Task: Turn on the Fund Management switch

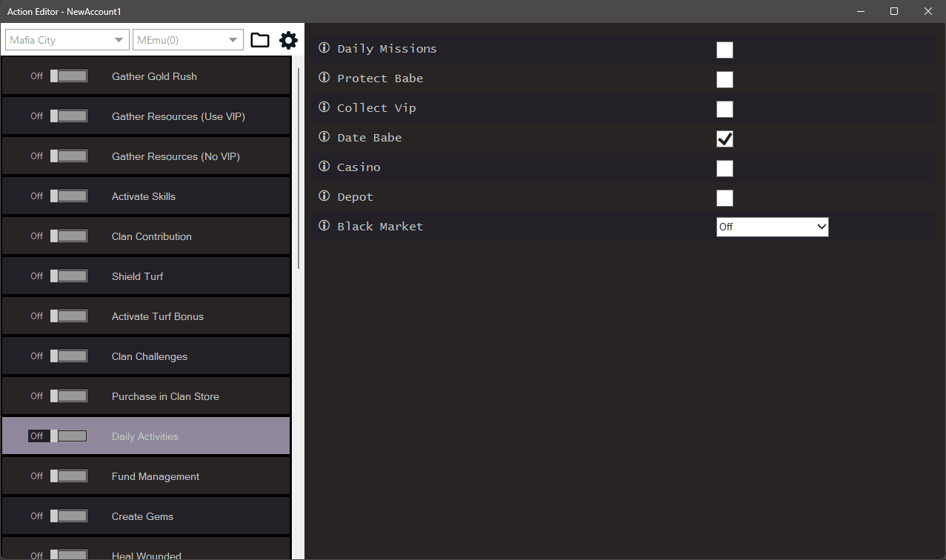Action: click(x=69, y=476)
